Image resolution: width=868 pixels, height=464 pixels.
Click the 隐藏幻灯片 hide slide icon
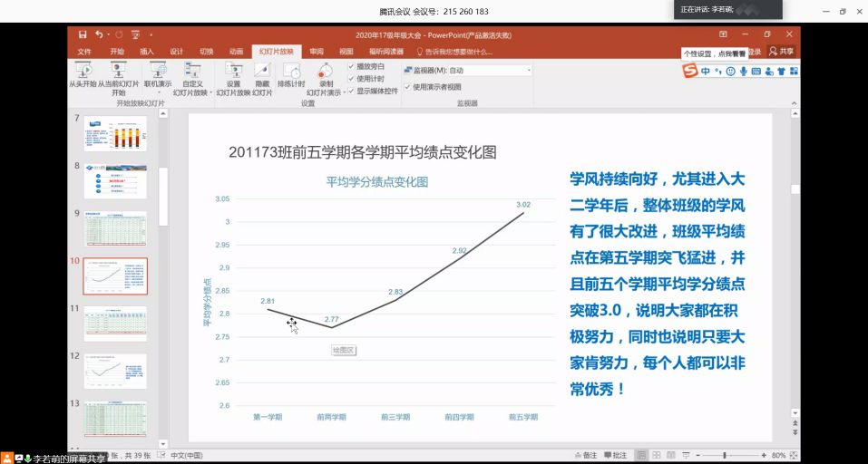click(262, 71)
